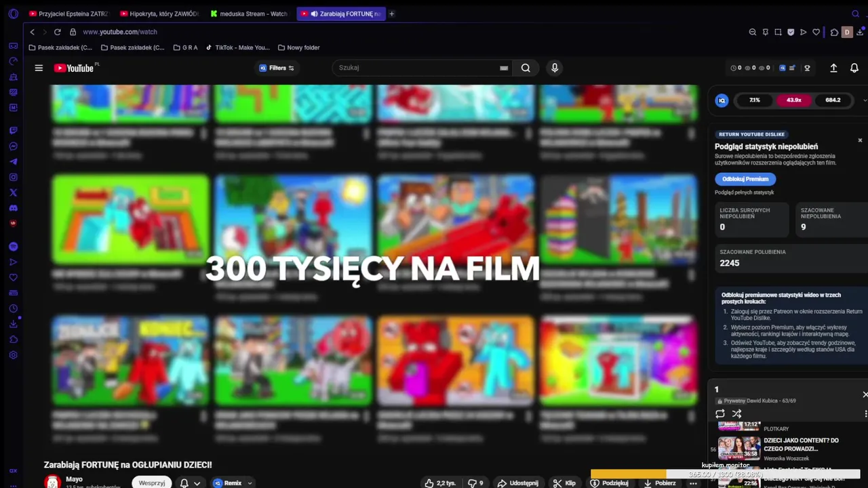Switch to the Hipokryta, który ZAWIÓDŁ tab
This screenshot has height=488, width=868.
(159, 14)
